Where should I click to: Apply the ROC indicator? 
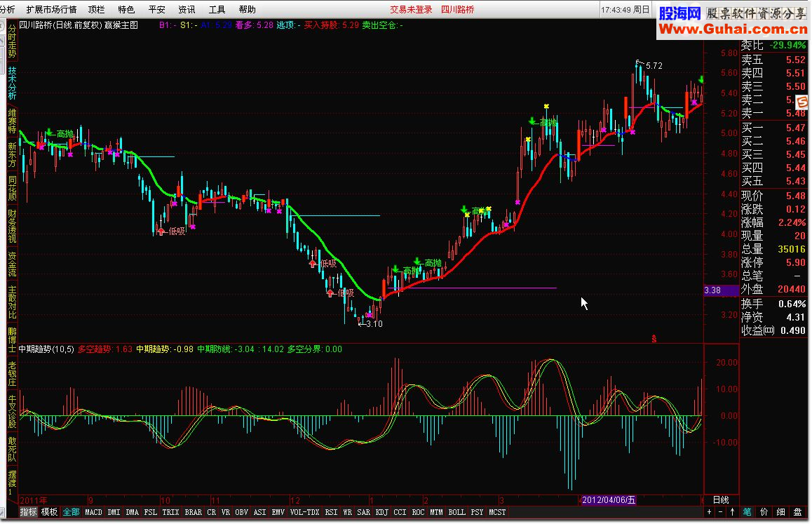[419, 513]
